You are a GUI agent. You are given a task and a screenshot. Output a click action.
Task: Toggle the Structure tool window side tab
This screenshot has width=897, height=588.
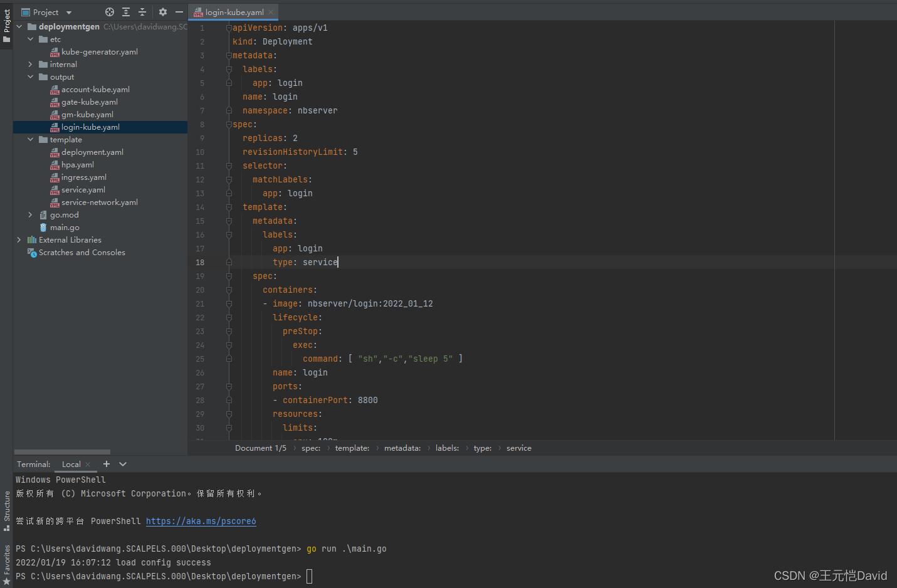pos(6,511)
